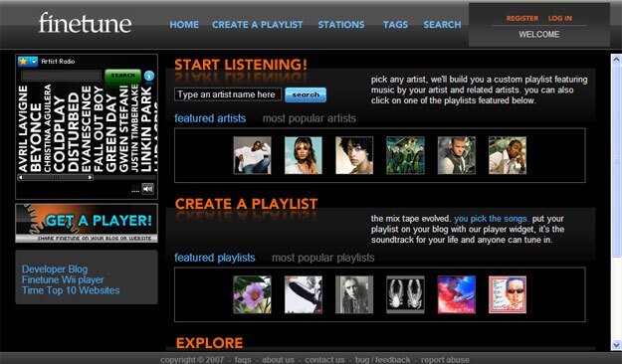Pick LINKIN PARK in artist list
Screen dimensions: 622x364
point(146,128)
